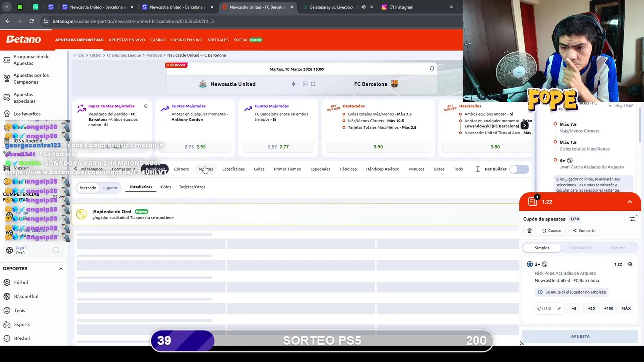Select the 5.90 Bet Builder odds

[378, 147]
